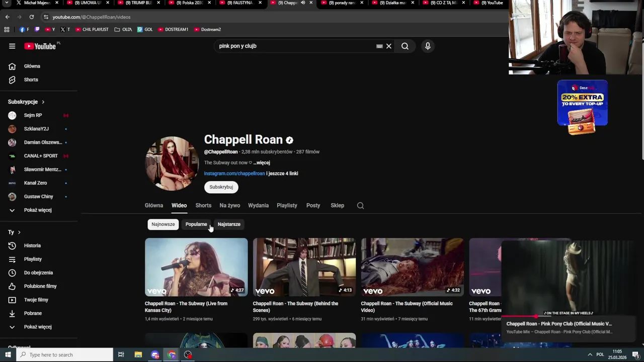This screenshot has height=362, width=644.
Task: Go to the YouTube logo home
Action: tap(40, 46)
